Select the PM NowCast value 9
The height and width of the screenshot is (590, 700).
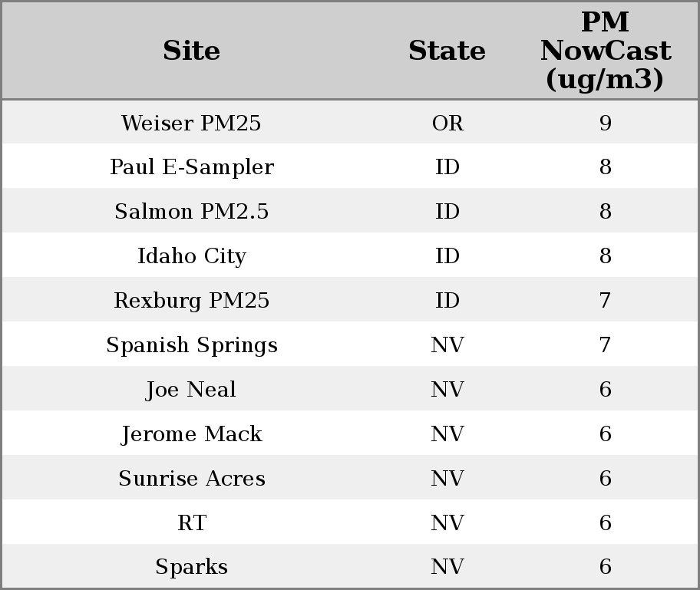point(605,123)
